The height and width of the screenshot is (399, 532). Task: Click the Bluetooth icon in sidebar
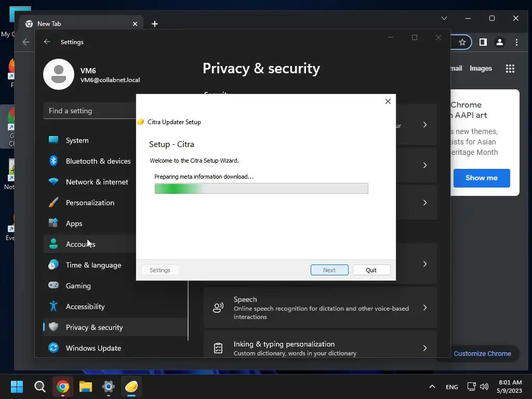(54, 161)
